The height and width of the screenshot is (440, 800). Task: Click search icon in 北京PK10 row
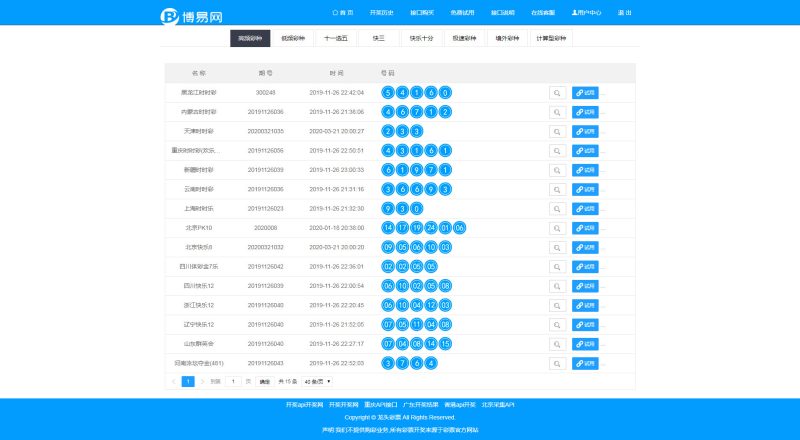557,228
